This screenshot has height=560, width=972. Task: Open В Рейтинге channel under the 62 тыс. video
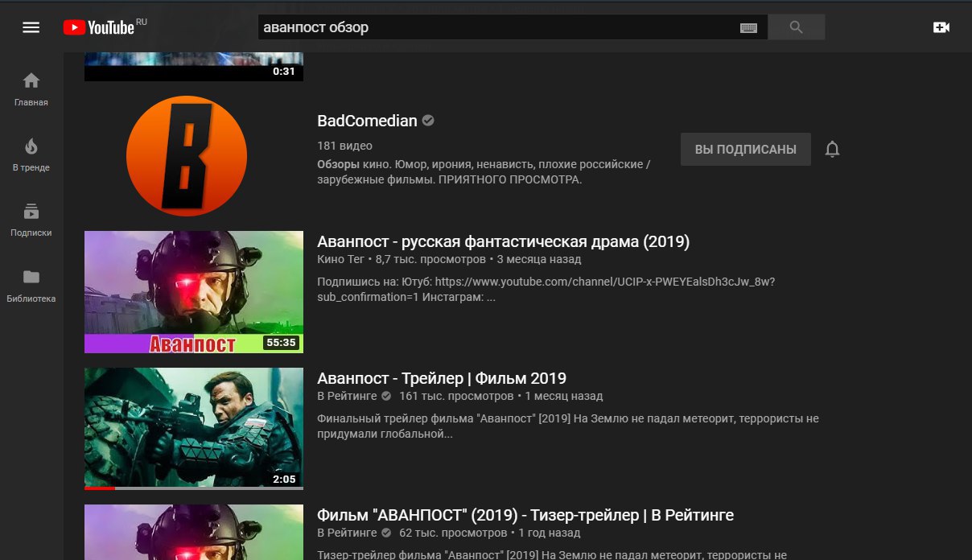(x=347, y=533)
